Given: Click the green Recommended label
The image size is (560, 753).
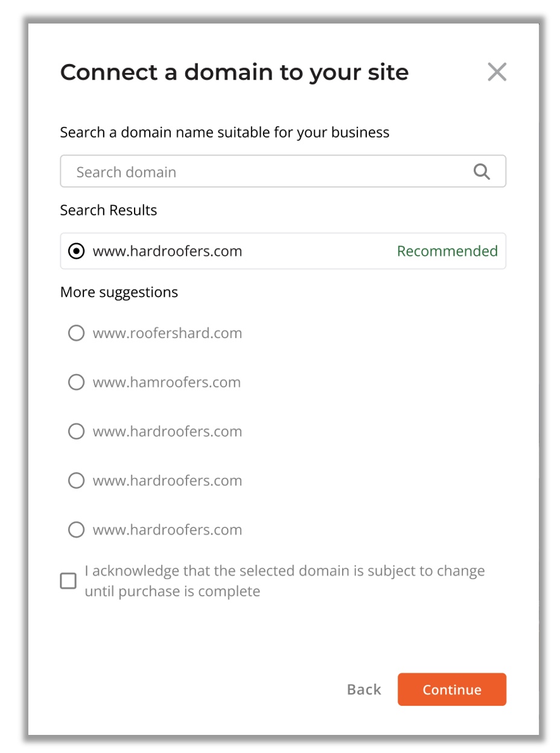Looking at the screenshot, I should [447, 251].
